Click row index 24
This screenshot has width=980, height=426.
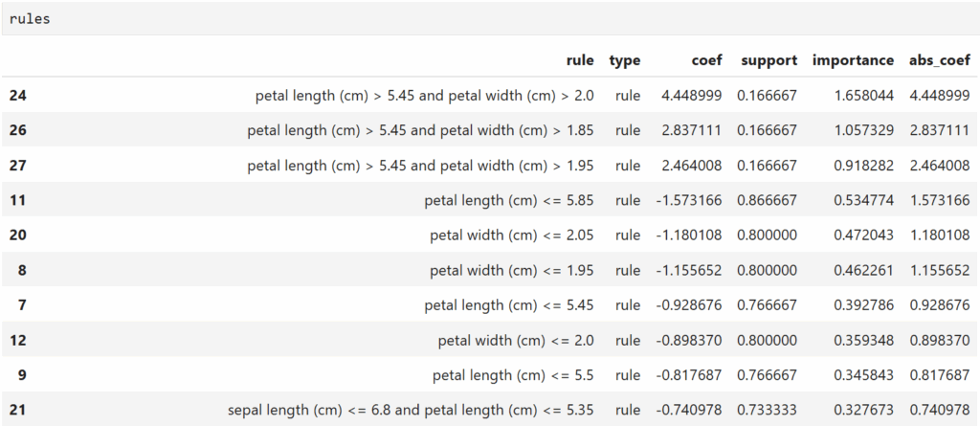17,96
